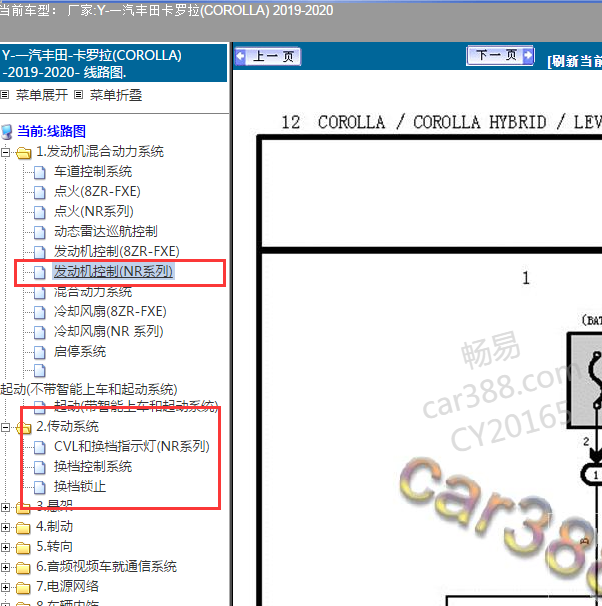The height and width of the screenshot is (606, 602).
Task: Click the 2.传动系统 folder icon
Action: coord(24,428)
